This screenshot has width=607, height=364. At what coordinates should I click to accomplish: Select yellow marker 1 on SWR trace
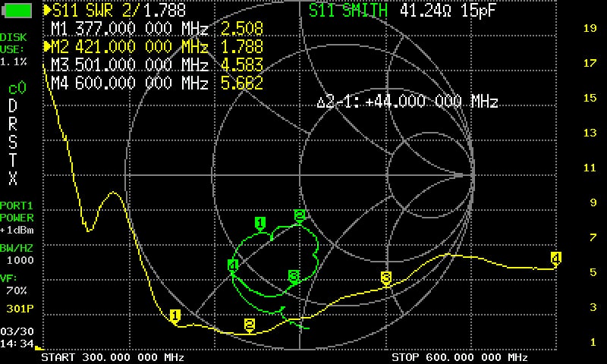click(176, 315)
